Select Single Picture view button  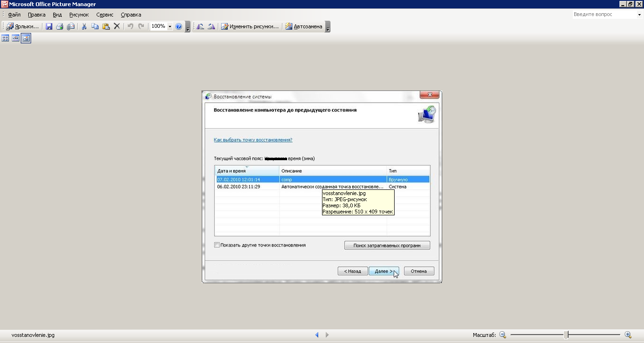(x=26, y=38)
